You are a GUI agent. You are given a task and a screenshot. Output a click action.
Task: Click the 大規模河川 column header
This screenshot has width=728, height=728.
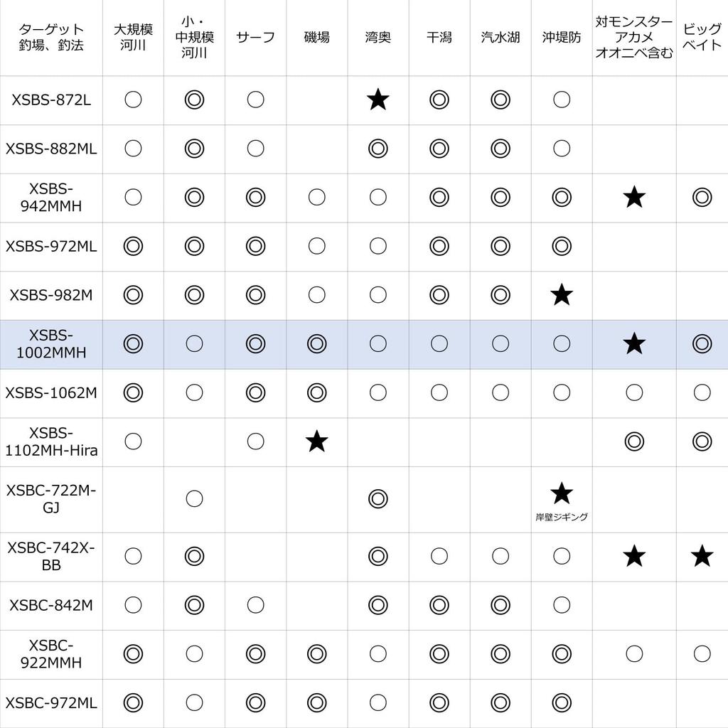[133, 37]
